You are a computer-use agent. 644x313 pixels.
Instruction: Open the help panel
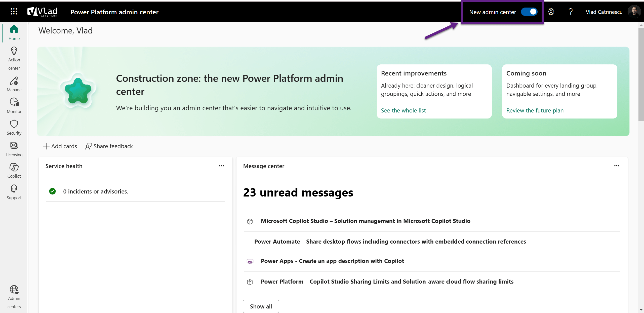pos(570,12)
